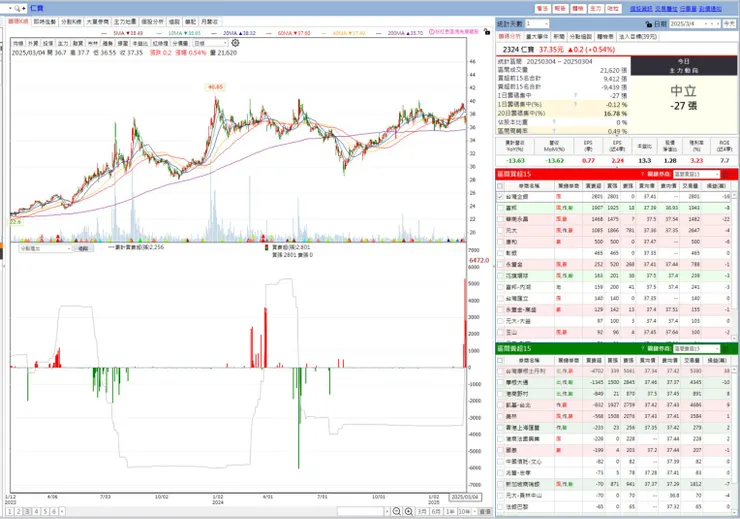Check the 永豐金 broker checkbox
740x519 pixels.
pyautogui.click(x=500, y=265)
